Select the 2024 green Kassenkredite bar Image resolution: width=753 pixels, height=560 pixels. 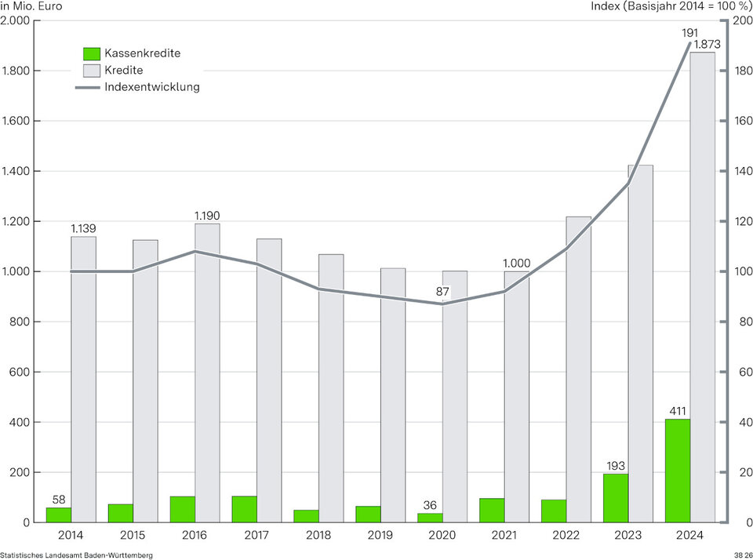pyautogui.click(x=678, y=471)
